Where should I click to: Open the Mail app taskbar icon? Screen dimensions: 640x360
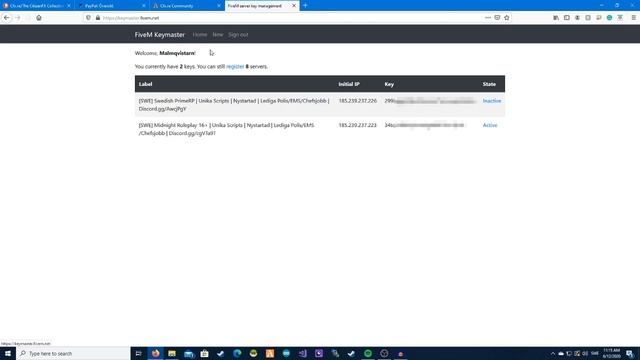[188, 353]
